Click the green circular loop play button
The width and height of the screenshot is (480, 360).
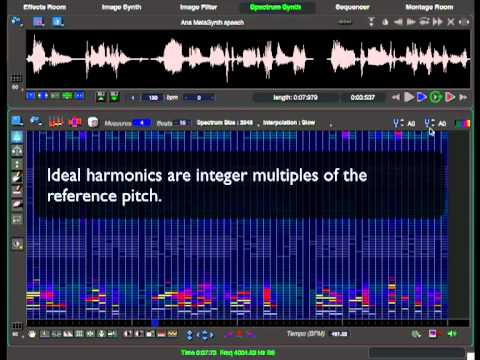coord(435,97)
